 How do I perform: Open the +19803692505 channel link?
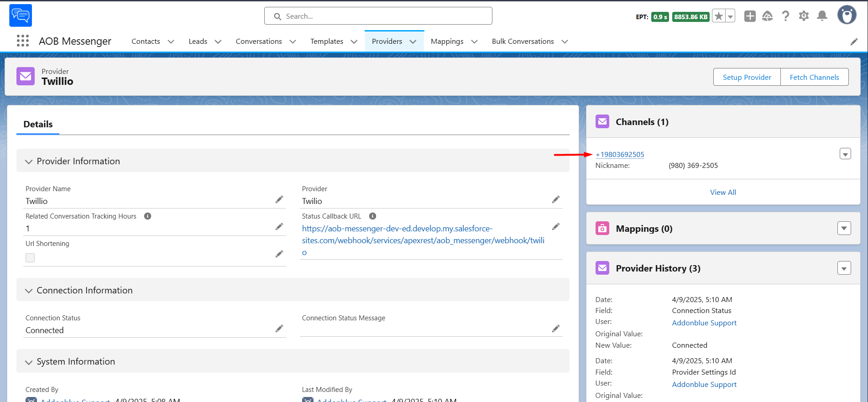click(x=620, y=154)
